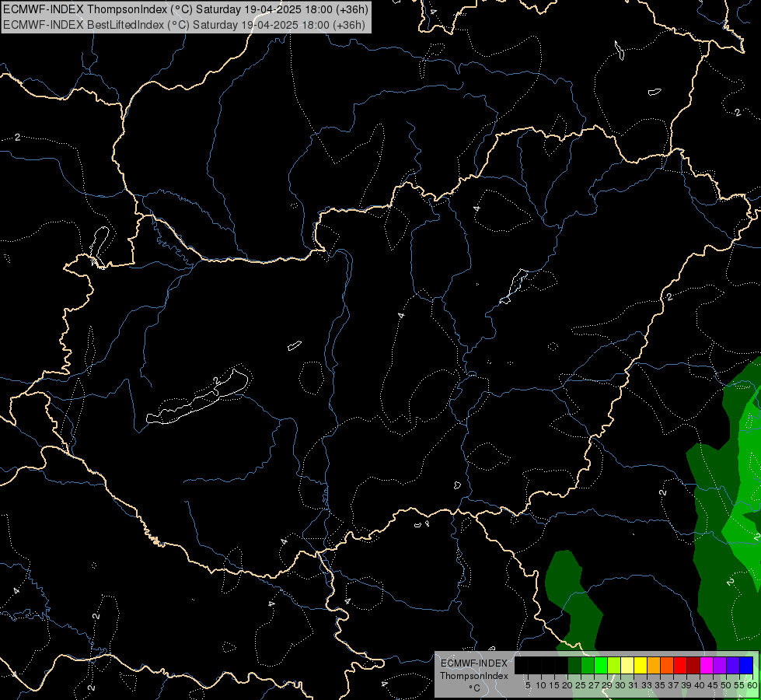Click the legend tick value '25'

[x=581, y=685]
